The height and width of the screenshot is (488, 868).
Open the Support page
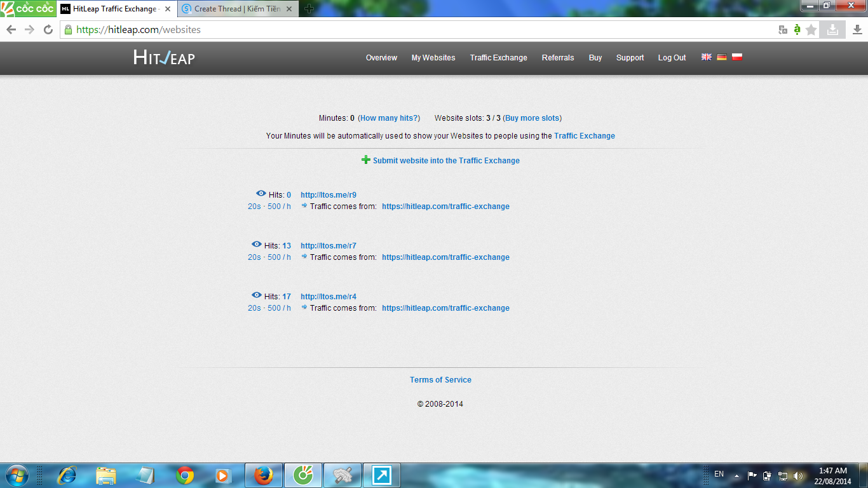[x=630, y=58]
